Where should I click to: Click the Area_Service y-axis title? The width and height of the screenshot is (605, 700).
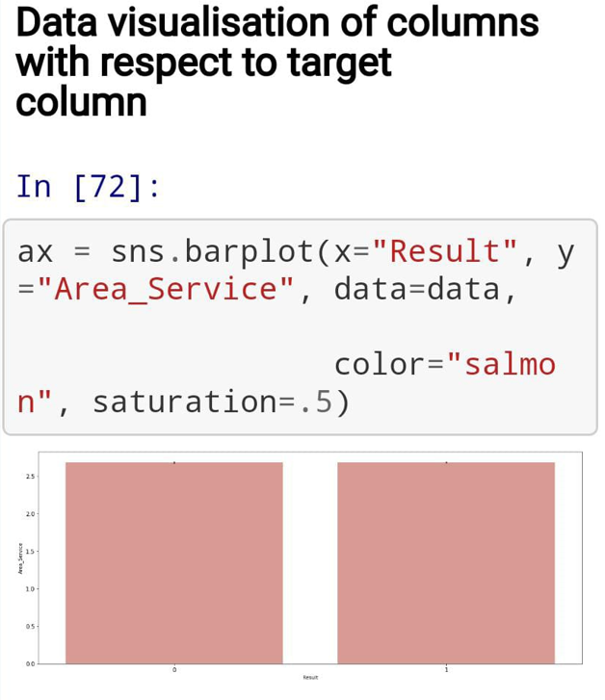tap(20, 558)
